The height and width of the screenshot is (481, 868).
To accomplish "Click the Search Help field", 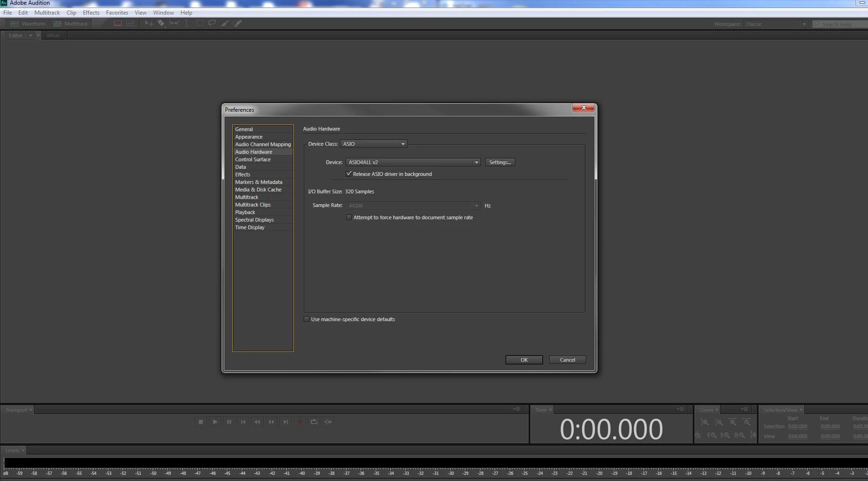I will [841, 24].
